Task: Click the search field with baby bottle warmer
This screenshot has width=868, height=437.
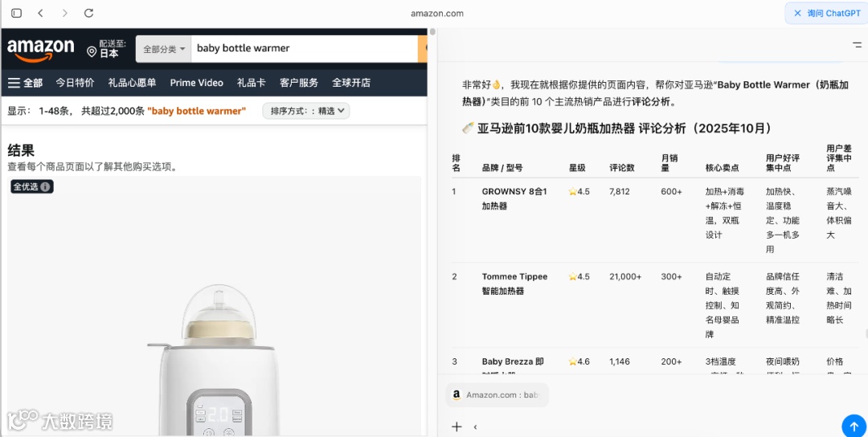Action: pos(305,49)
